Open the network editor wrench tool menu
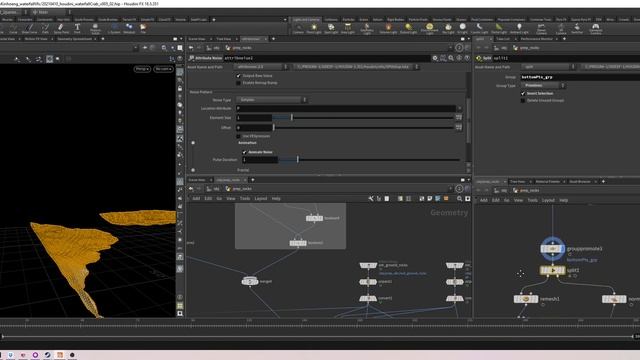The width and height of the screenshot is (640, 360). click(371, 199)
